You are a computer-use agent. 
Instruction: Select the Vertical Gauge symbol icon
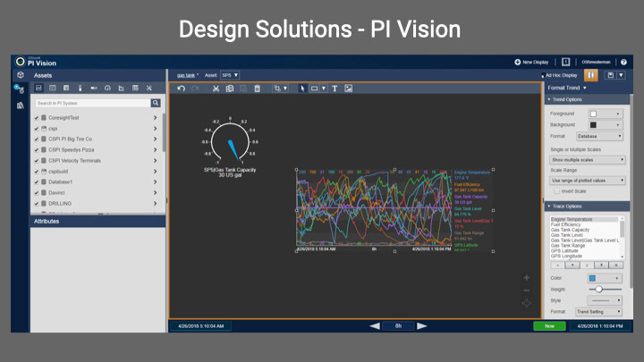(80, 88)
